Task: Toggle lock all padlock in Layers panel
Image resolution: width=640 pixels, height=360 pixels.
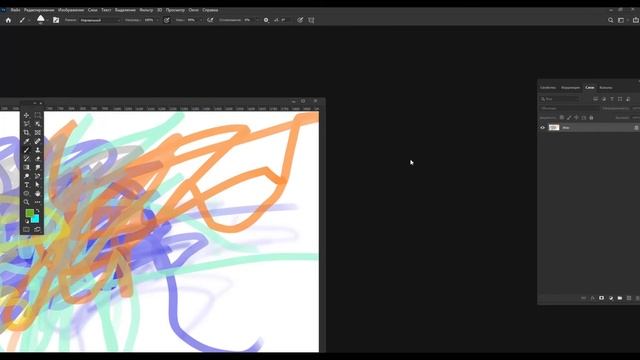Action: tap(591, 118)
